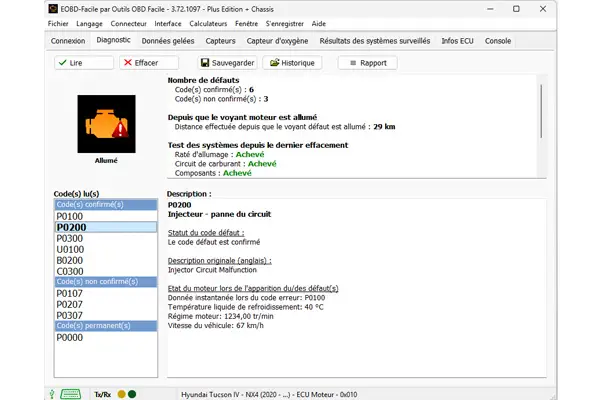Click the Code(s) non confirmé(s) list header
The width and height of the screenshot is (602, 400).
[106, 282]
